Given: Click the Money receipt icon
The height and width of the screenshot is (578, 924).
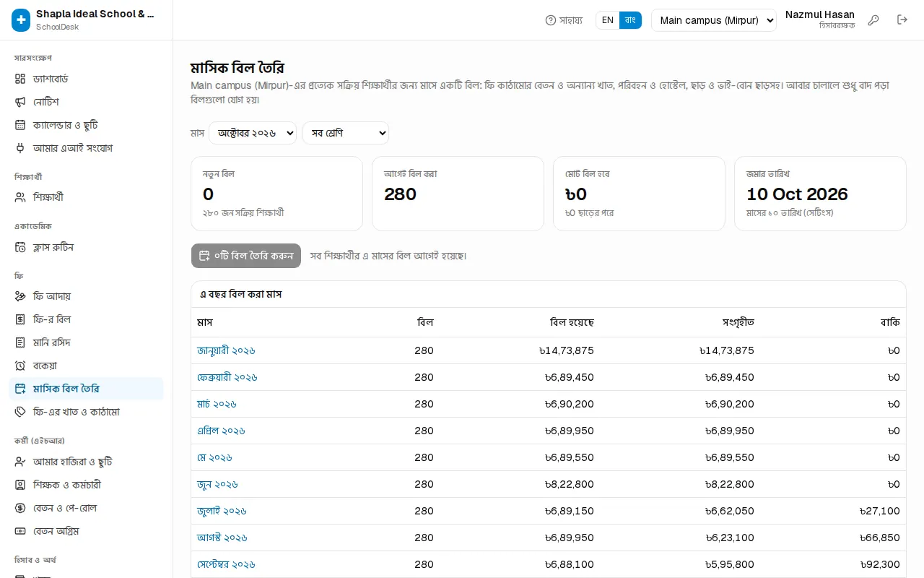Looking at the screenshot, I should tap(20, 342).
